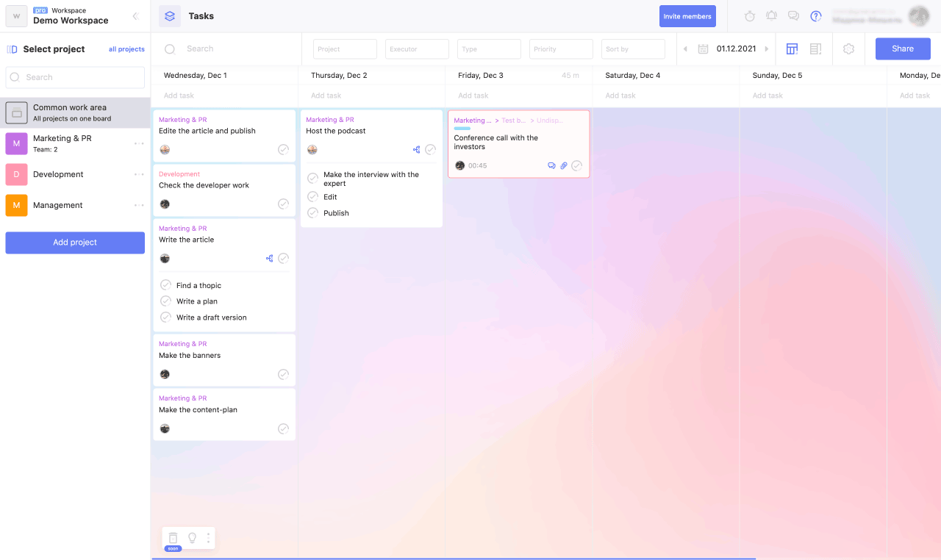This screenshot has width=941, height=560.
Task: Click the task search field in toolbar
Action: coord(235,49)
